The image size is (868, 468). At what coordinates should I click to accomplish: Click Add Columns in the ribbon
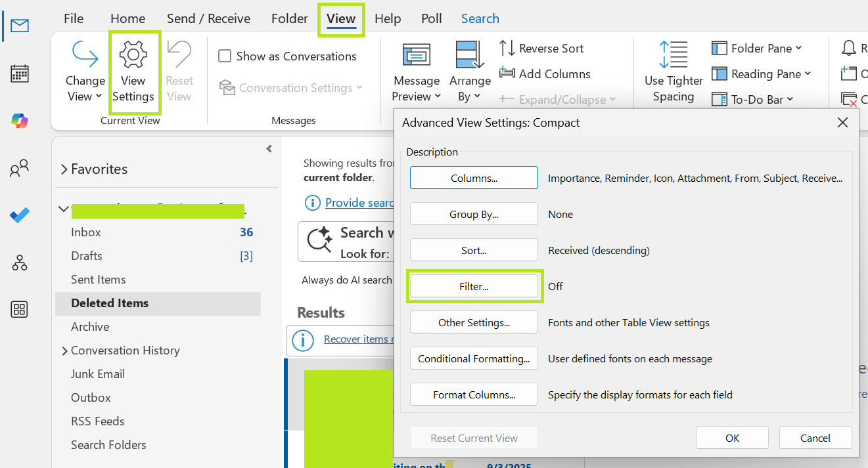545,74
